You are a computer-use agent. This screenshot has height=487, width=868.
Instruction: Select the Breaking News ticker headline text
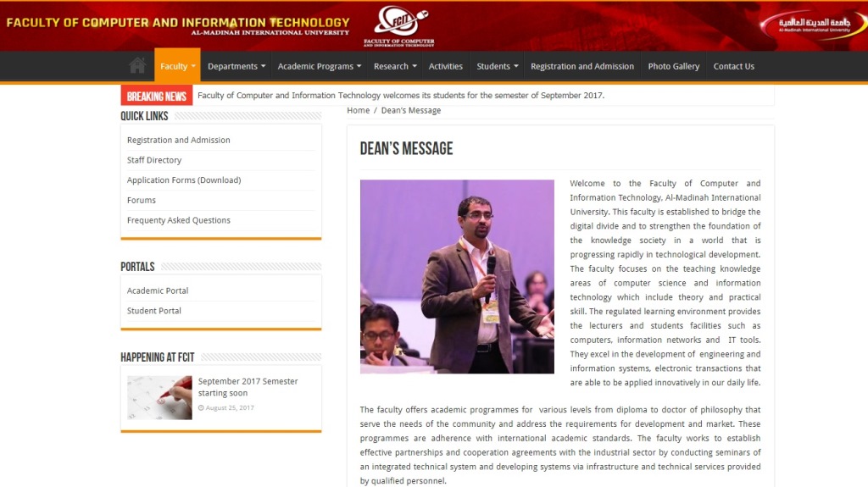click(x=401, y=95)
